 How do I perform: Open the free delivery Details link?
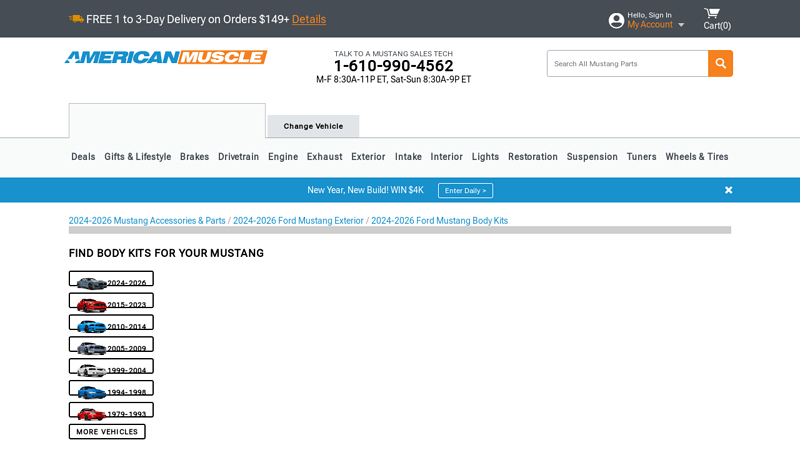click(309, 19)
